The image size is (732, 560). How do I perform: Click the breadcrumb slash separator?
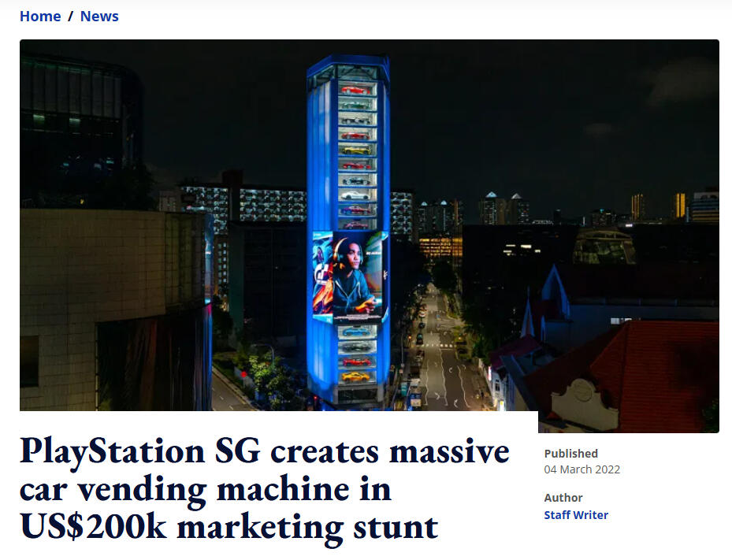tap(70, 17)
